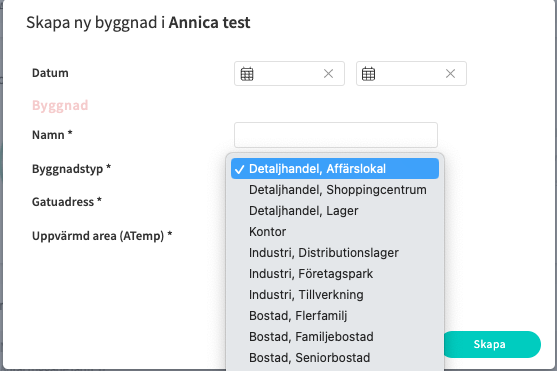This screenshot has width=557, height=371.
Task: Pick Bostad, Seniorbostad building type
Action: (x=335, y=357)
